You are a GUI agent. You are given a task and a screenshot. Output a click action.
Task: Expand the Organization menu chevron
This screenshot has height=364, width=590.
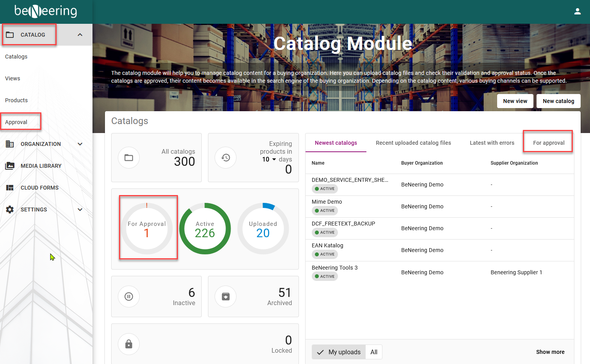click(80, 144)
